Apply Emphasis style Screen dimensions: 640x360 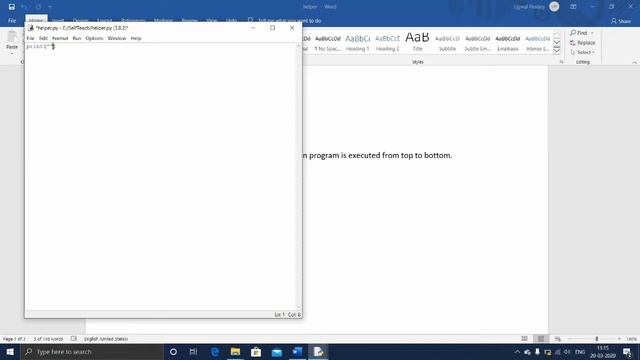click(x=508, y=42)
